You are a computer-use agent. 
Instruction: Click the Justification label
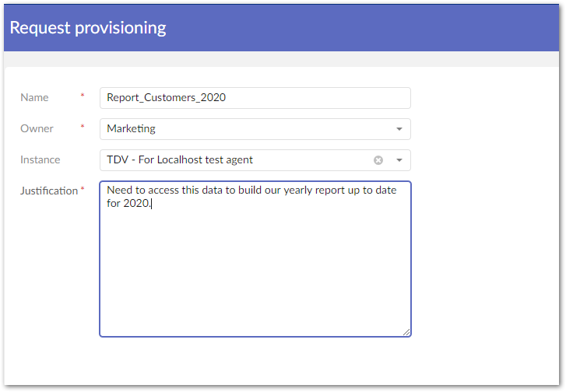49,191
